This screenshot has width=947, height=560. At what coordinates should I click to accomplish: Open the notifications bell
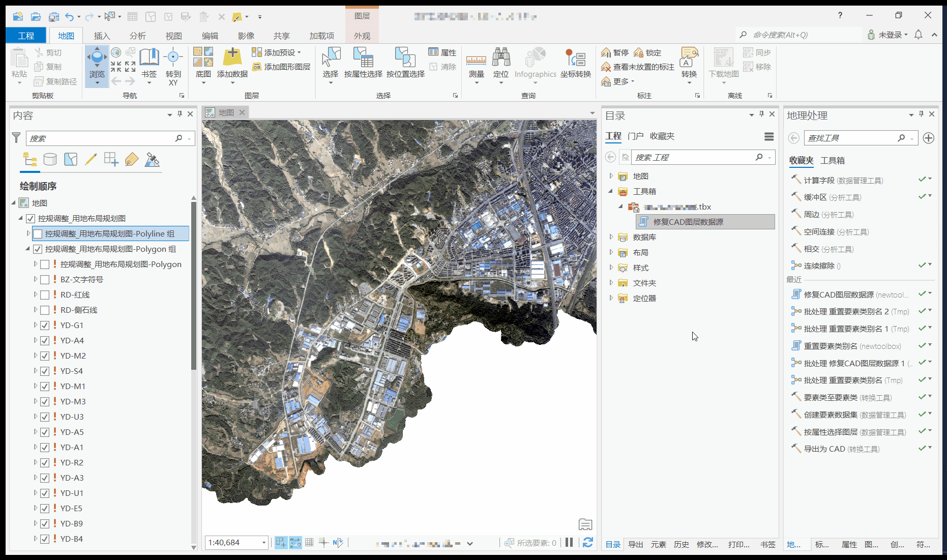point(919,35)
